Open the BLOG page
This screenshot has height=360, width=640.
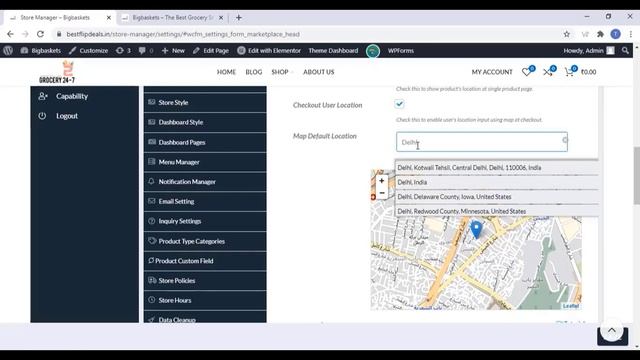253,72
